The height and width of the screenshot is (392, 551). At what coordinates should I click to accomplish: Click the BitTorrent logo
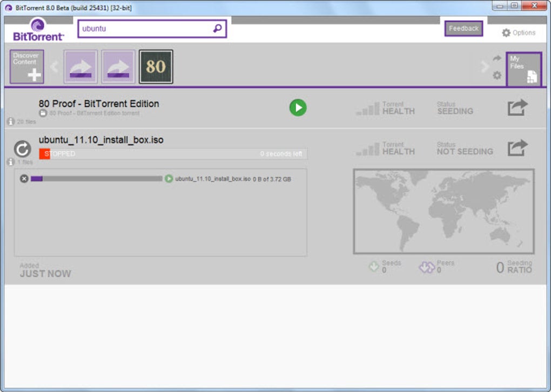(x=38, y=30)
